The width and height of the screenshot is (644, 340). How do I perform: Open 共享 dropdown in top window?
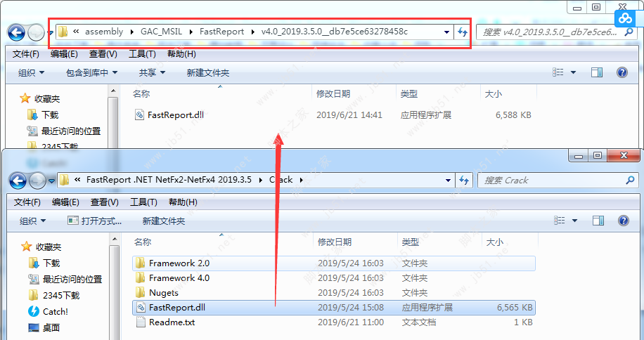(x=152, y=72)
